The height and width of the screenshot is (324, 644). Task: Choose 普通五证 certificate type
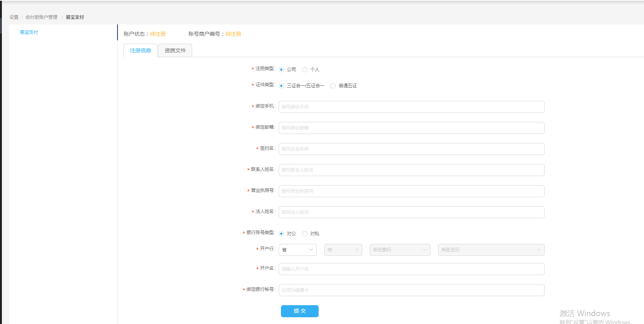click(333, 86)
